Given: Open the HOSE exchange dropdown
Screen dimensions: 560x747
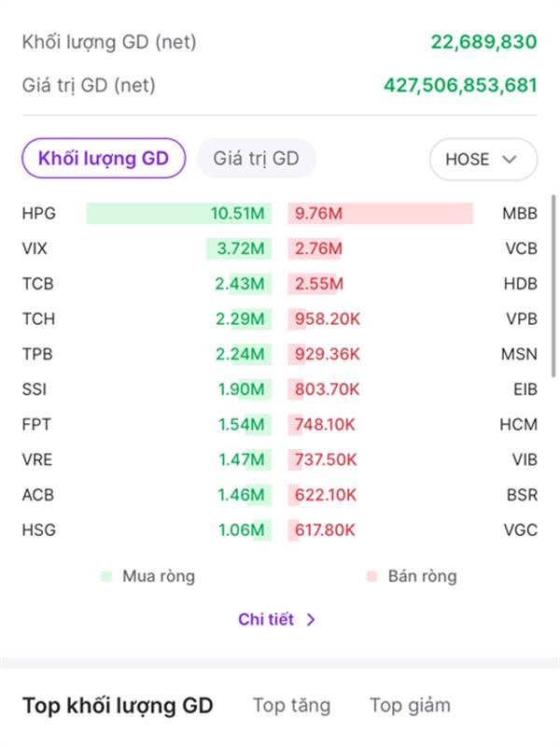Looking at the screenshot, I should pos(482,159).
